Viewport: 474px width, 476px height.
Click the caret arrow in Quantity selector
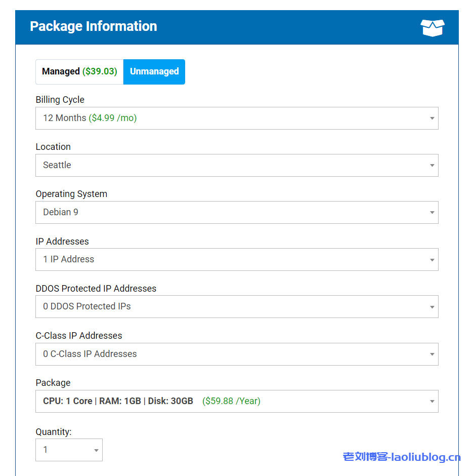pos(96,450)
